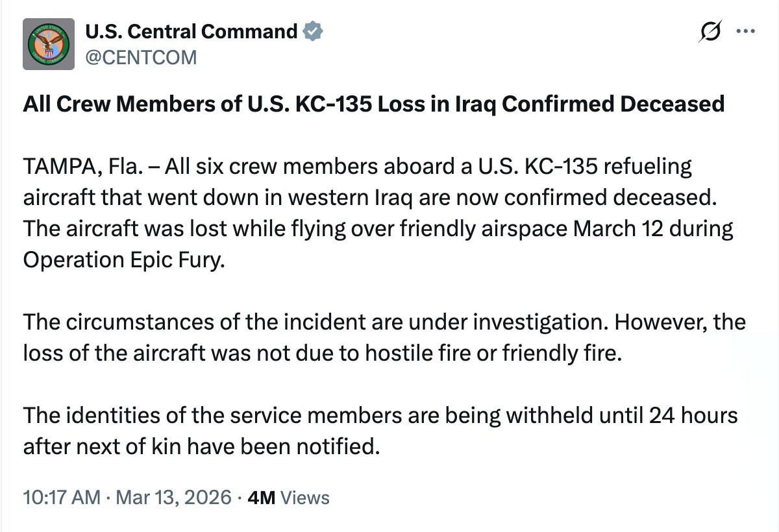Screen dimensions: 779x532
Task: Visit the @CENTCOM handle link
Action: click(141, 58)
